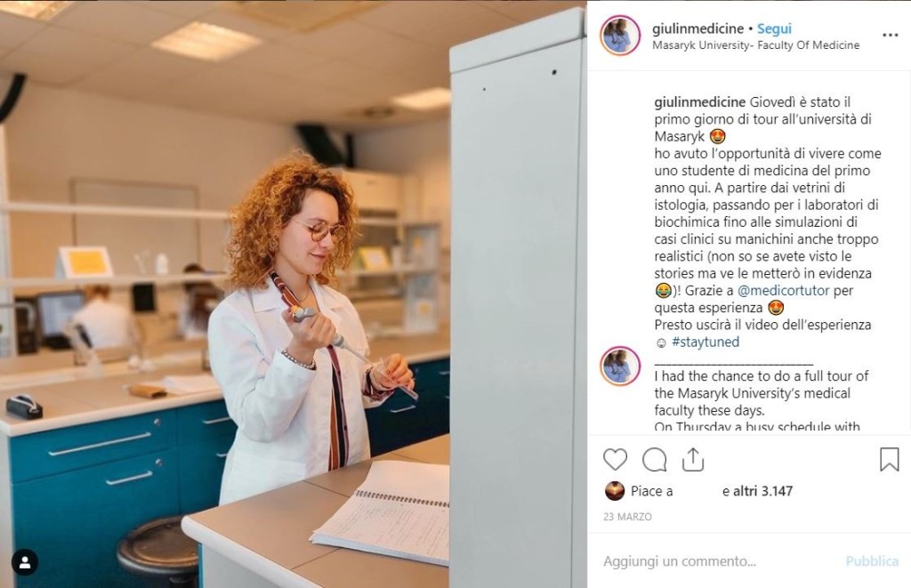Viewport: 911px width, 588px height.
Task: Show tagged people icon on photo
Action: [x=25, y=562]
